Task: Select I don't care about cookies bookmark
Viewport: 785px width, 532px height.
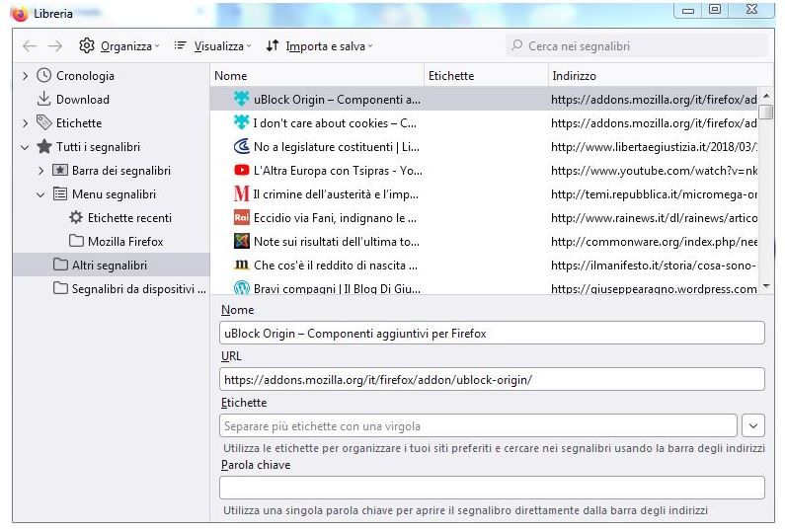Action: point(335,123)
